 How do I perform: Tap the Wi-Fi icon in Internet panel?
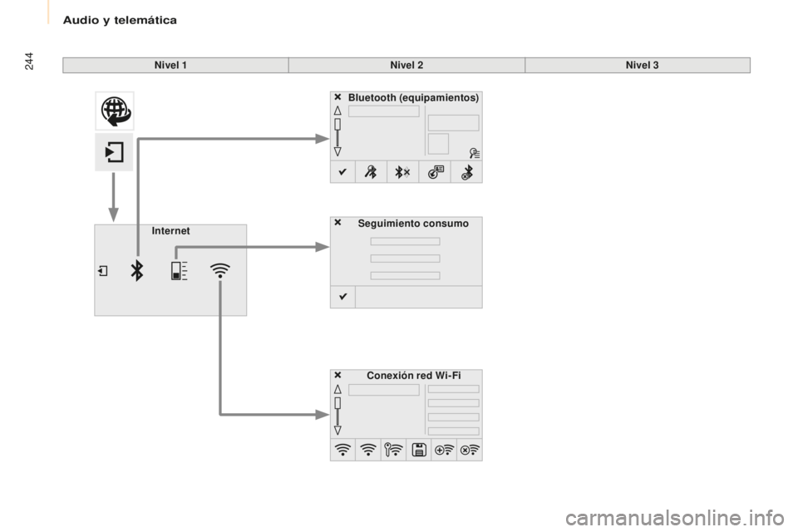(x=220, y=271)
